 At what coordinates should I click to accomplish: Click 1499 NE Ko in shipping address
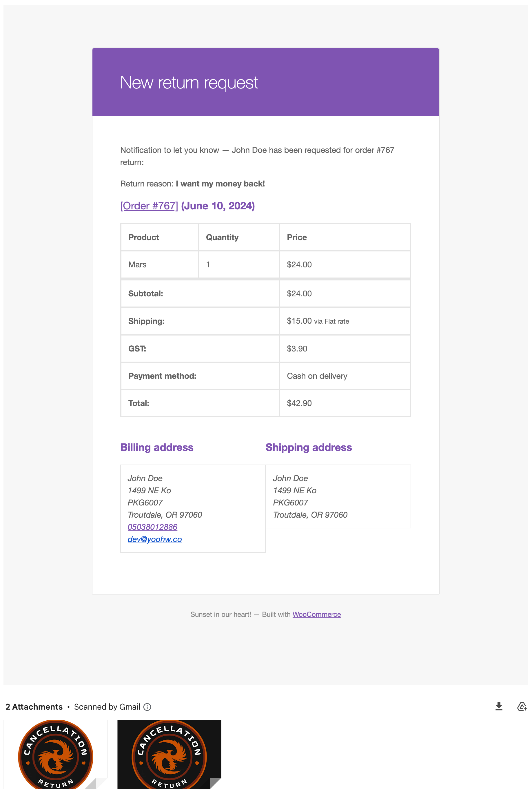pyautogui.click(x=294, y=490)
